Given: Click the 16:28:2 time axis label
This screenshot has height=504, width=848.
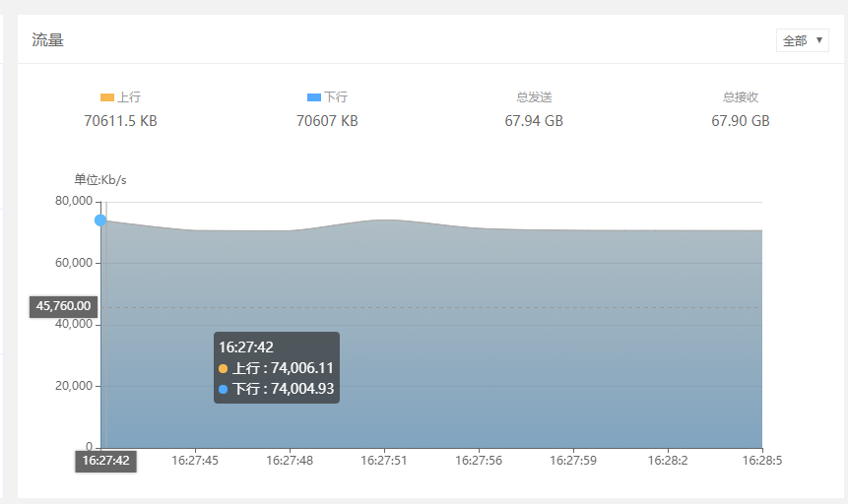Looking at the screenshot, I should pyautogui.click(x=668, y=461).
